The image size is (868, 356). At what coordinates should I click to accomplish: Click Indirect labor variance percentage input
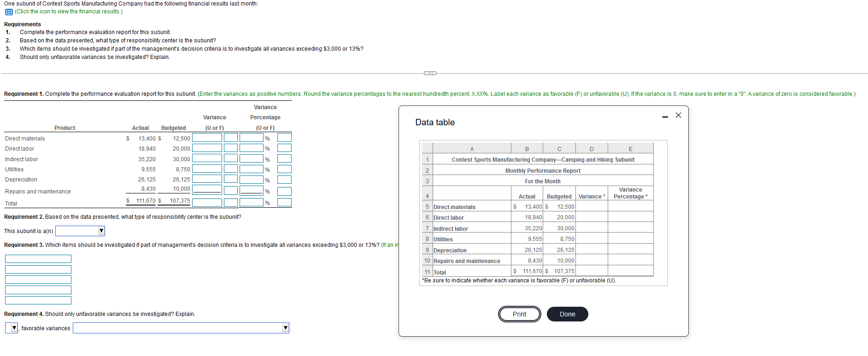click(x=252, y=158)
